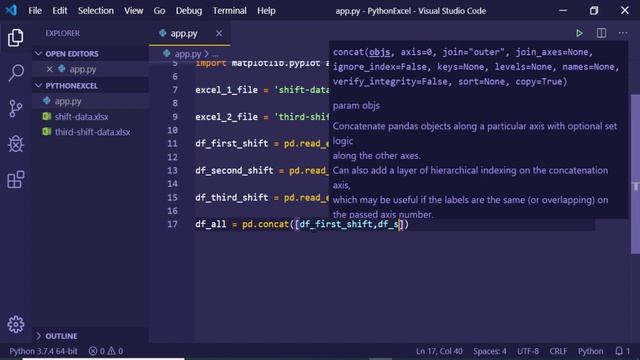640x360 pixels.
Task: Open the Manage gear settings icon
Action: coord(16,324)
